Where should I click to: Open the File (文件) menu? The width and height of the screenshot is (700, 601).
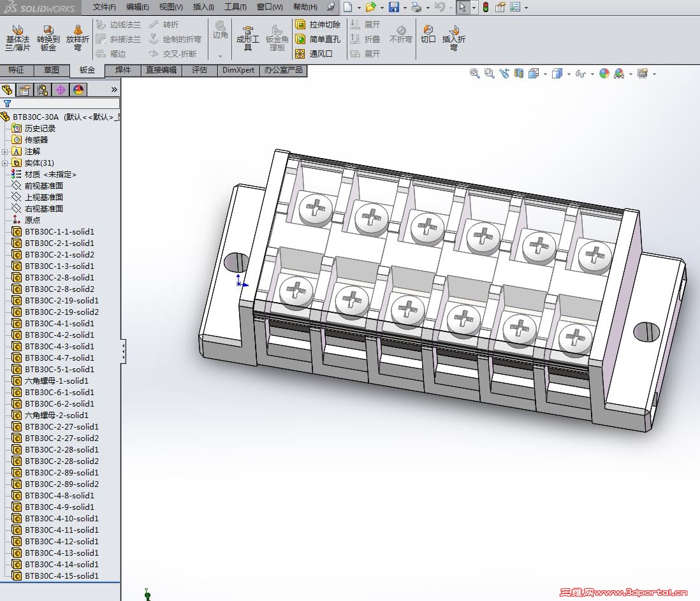pyautogui.click(x=104, y=7)
